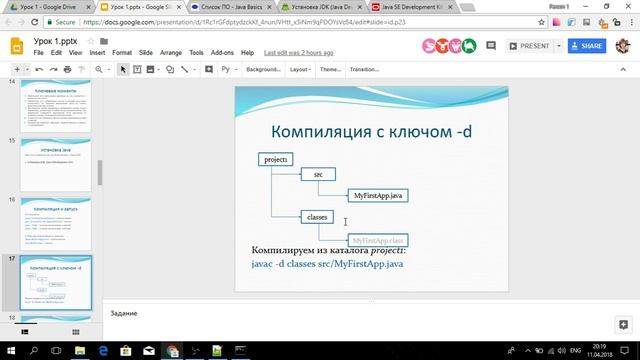Star the Урок 1.pptx document
This screenshot has width=640, height=360.
click(x=91, y=41)
